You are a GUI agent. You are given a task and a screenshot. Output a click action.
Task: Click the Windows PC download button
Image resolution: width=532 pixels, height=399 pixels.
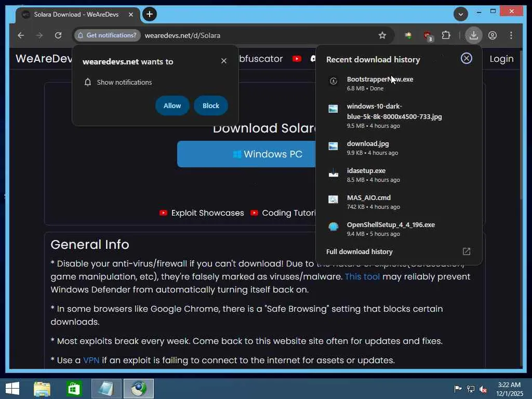(247, 154)
